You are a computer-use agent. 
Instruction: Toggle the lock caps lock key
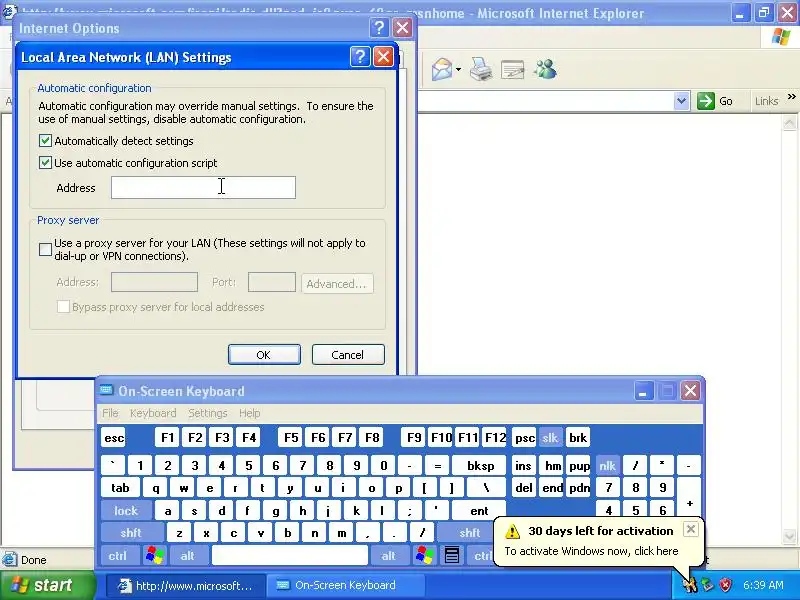pos(126,510)
